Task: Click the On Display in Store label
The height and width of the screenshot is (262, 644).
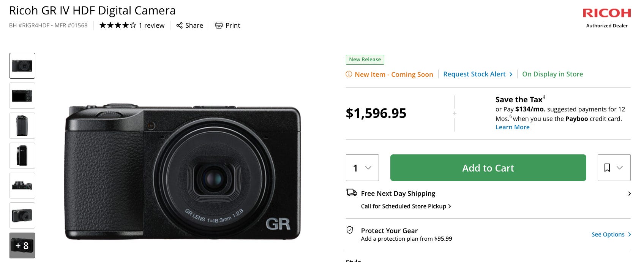Action: pyautogui.click(x=552, y=74)
